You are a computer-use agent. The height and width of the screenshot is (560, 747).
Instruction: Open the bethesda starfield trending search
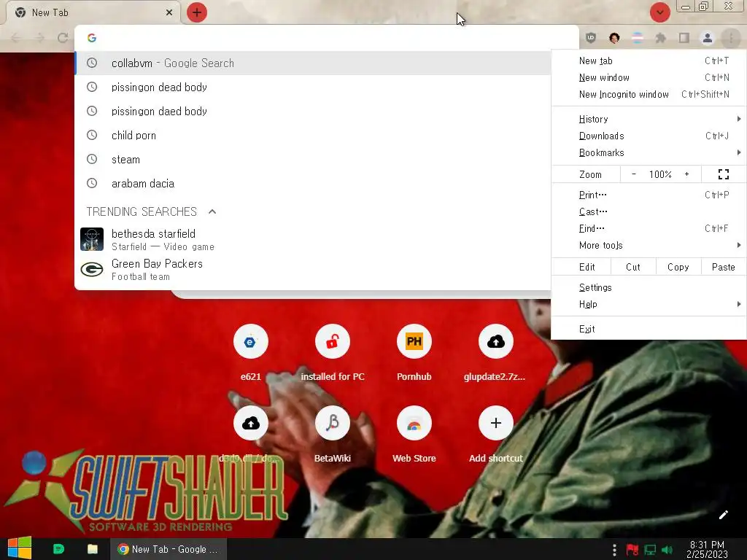[313, 239]
